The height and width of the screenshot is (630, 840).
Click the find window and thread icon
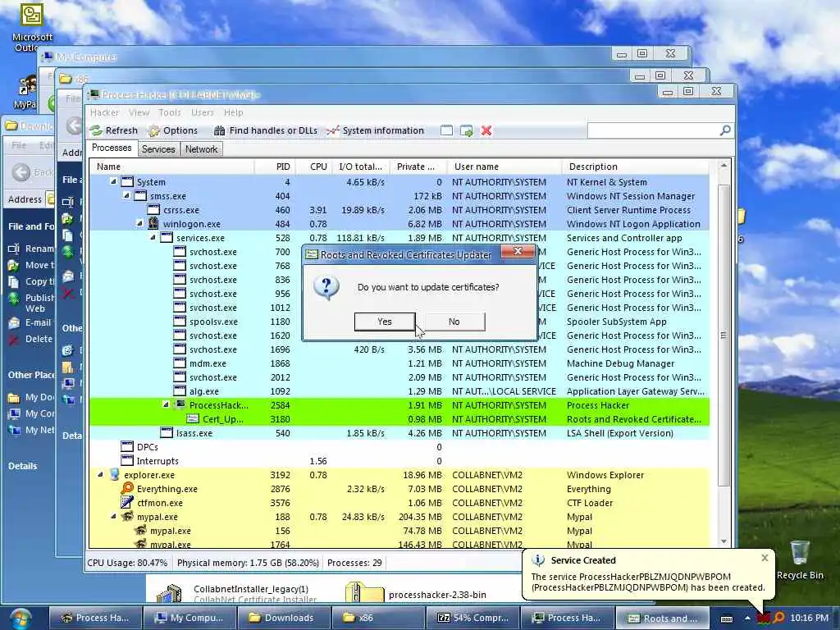(x=466, y=130)
